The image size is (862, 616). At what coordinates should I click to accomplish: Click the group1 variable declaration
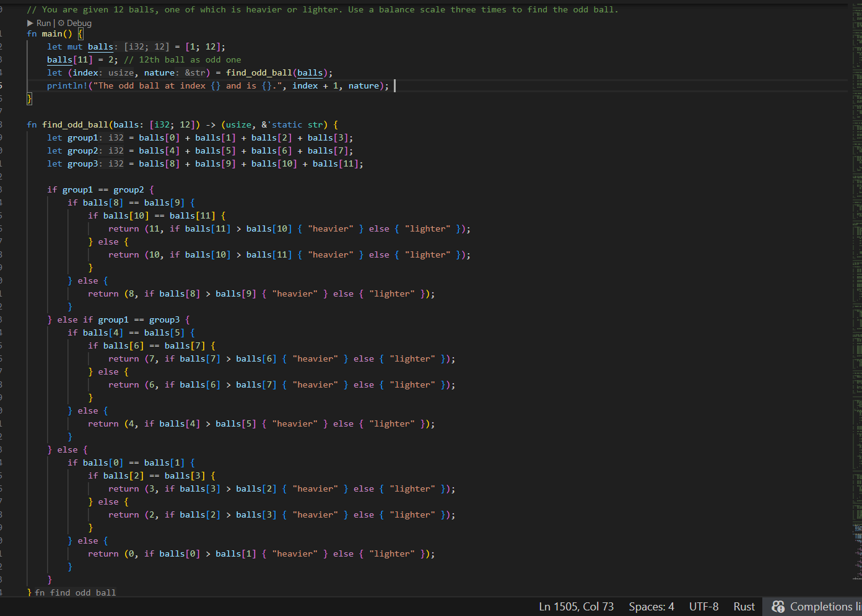(82, 138)
